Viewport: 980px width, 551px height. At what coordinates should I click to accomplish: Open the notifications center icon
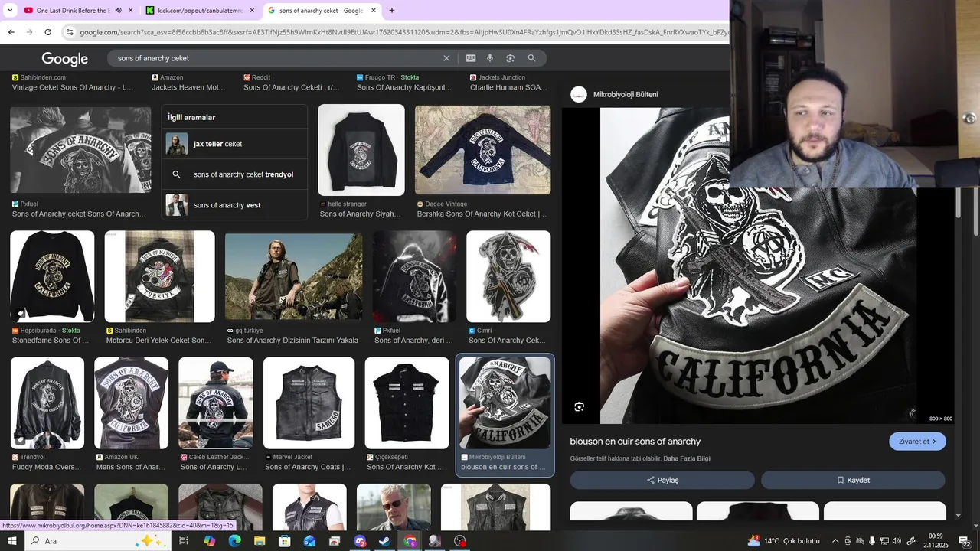pos(966,541)
